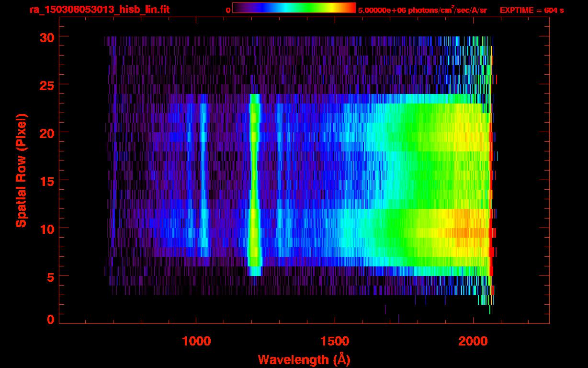Click the 1500 wavelength tick label

[x=335, y=342]
